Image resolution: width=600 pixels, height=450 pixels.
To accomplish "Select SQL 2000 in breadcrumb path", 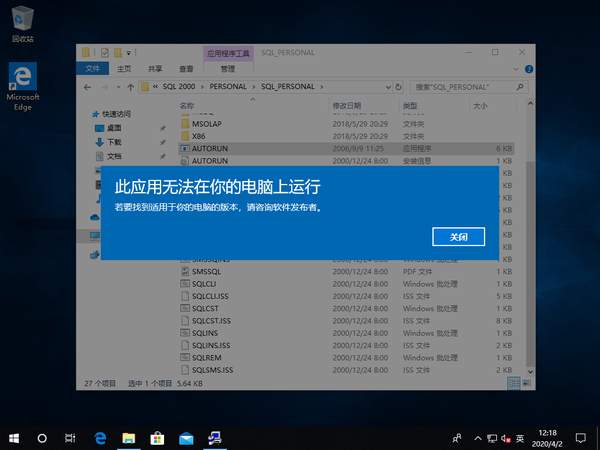I will point(179,86).
